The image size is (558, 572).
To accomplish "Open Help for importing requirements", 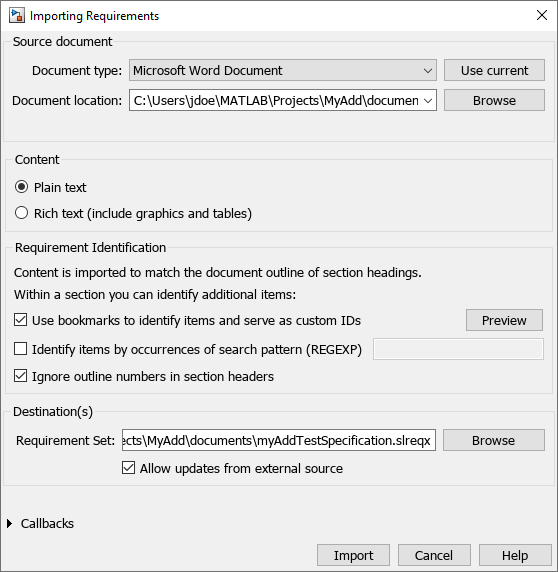I will coord(515,555).
